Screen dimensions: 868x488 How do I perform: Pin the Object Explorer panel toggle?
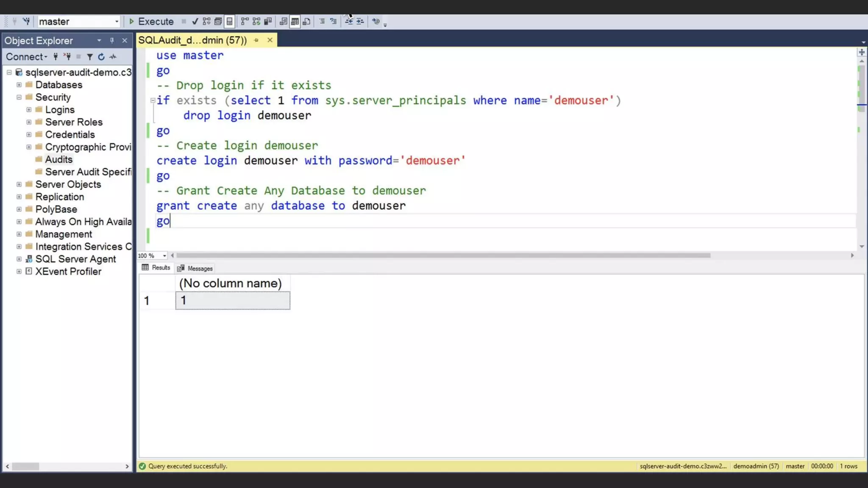click(x=112, y=41)
